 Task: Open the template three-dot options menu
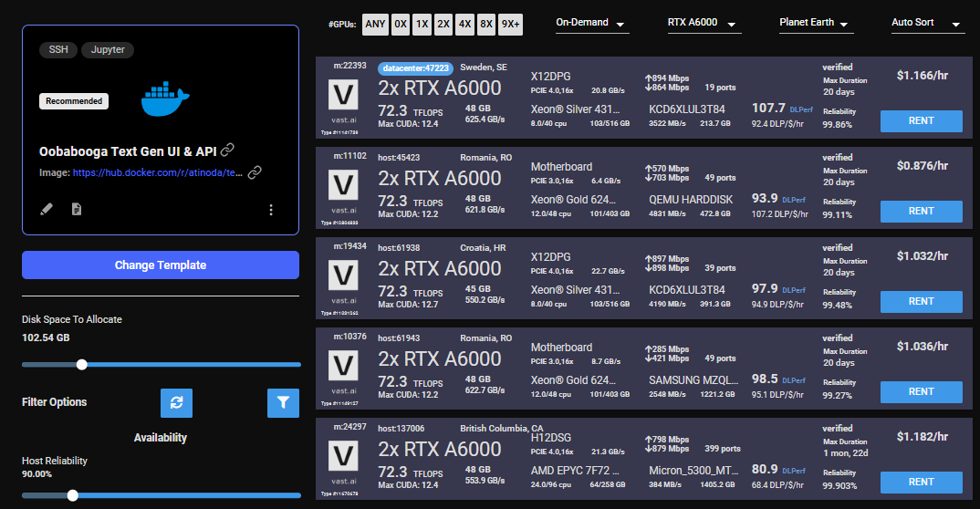[x=271, y=210]
